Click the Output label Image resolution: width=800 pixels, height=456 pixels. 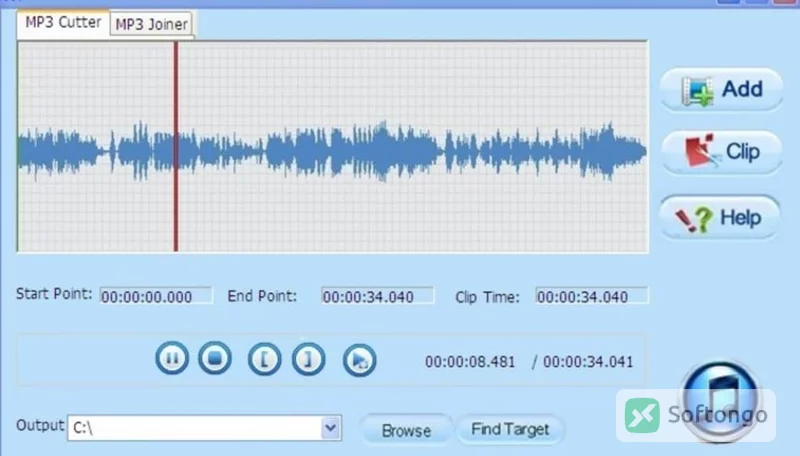click(40, 425)
